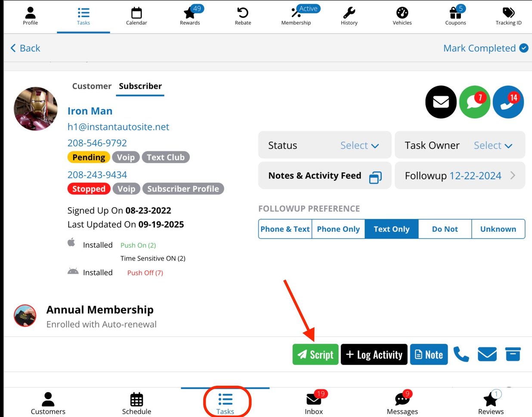The width and height of the screenshot is (532, 417).
Task: Tap the blue phone circle with 14 badge
Action: click(x=508, y=102)
